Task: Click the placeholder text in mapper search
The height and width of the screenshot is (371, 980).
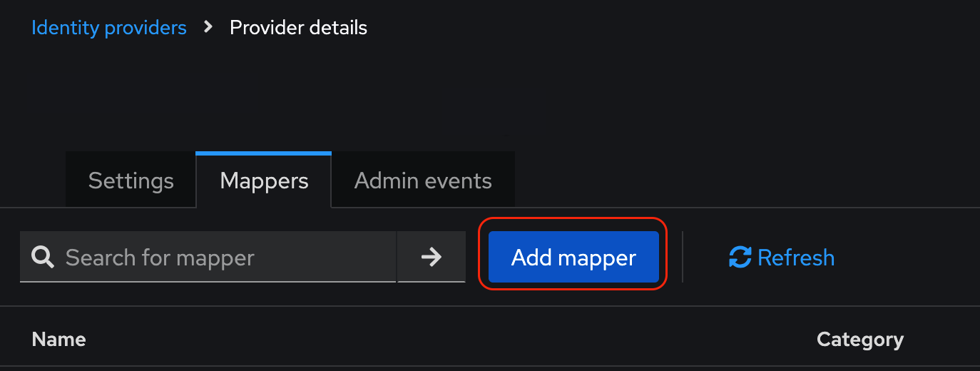Action: (x=160, y=257)
